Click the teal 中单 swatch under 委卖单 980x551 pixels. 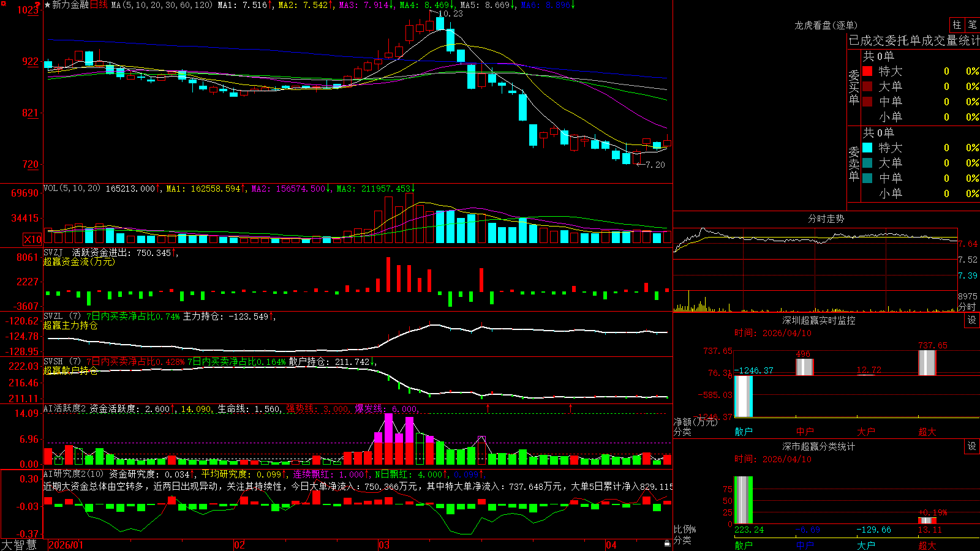pyautogui.click(x=867, y=178)
